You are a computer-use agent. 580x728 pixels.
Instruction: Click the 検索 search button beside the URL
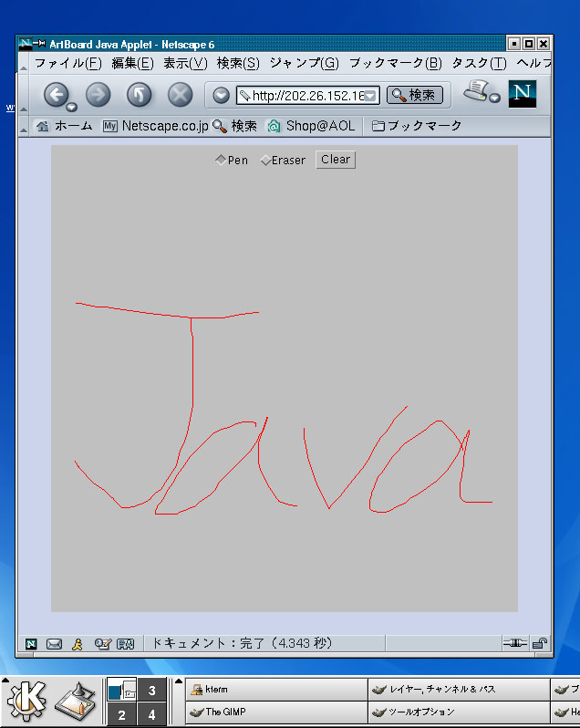415,95
